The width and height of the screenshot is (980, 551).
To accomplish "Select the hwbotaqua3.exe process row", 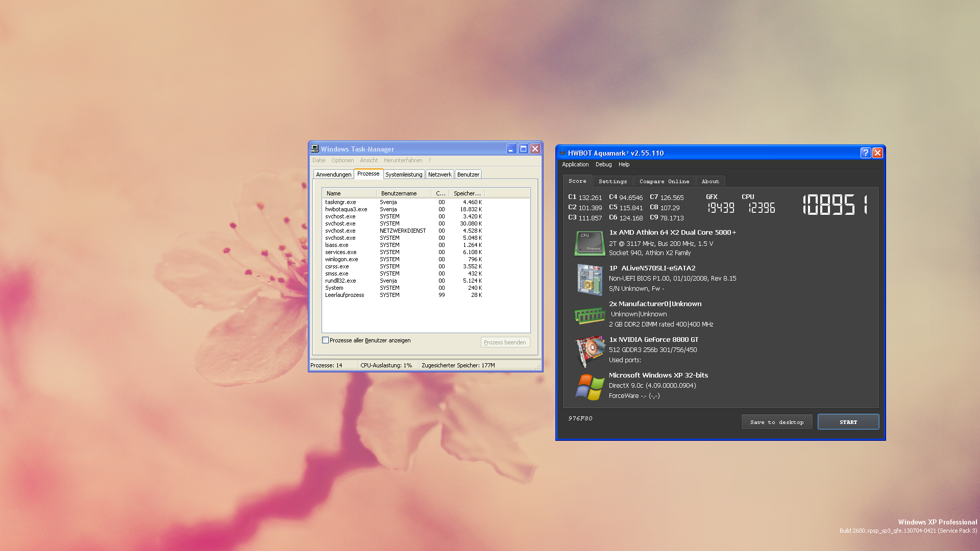I will point(403,209).
